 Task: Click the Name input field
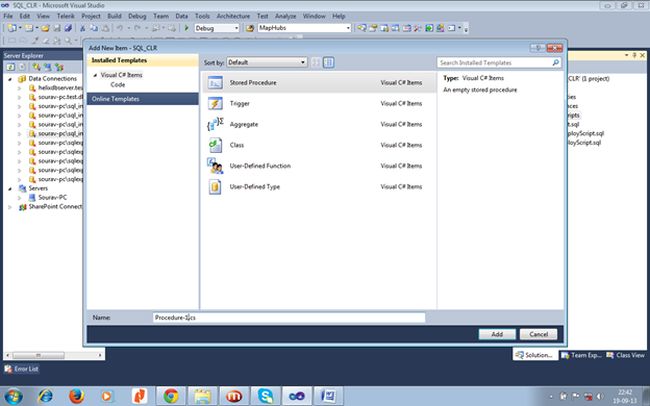(x=289, y=317)
